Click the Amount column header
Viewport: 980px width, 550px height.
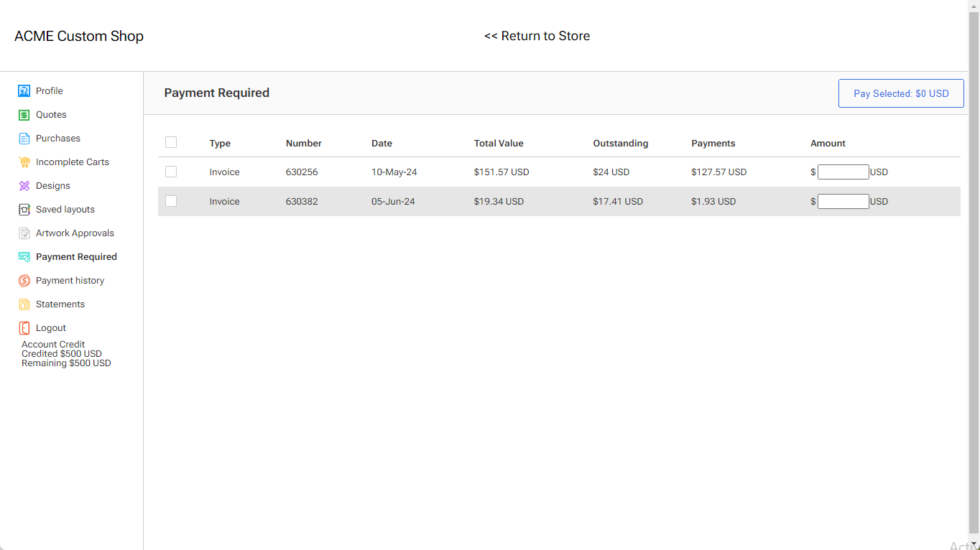(x=828, y=144)
